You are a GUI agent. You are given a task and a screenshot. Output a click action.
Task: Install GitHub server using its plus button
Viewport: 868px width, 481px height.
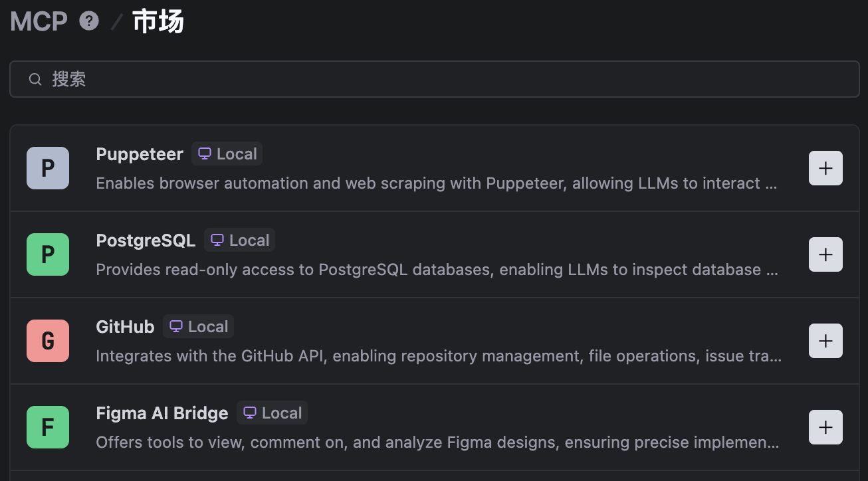click(825, 341)
